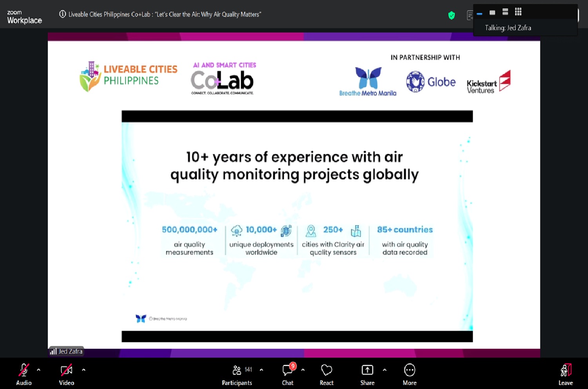Turn on camera with Video button
588x389 pixels.
point(66,374)
